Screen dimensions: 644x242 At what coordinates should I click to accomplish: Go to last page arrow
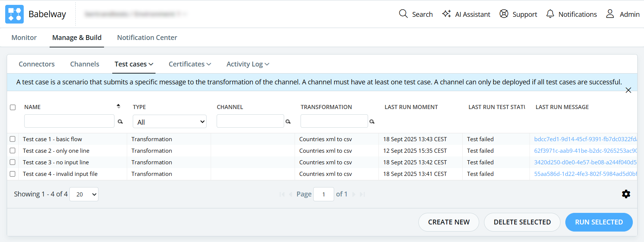362,194
